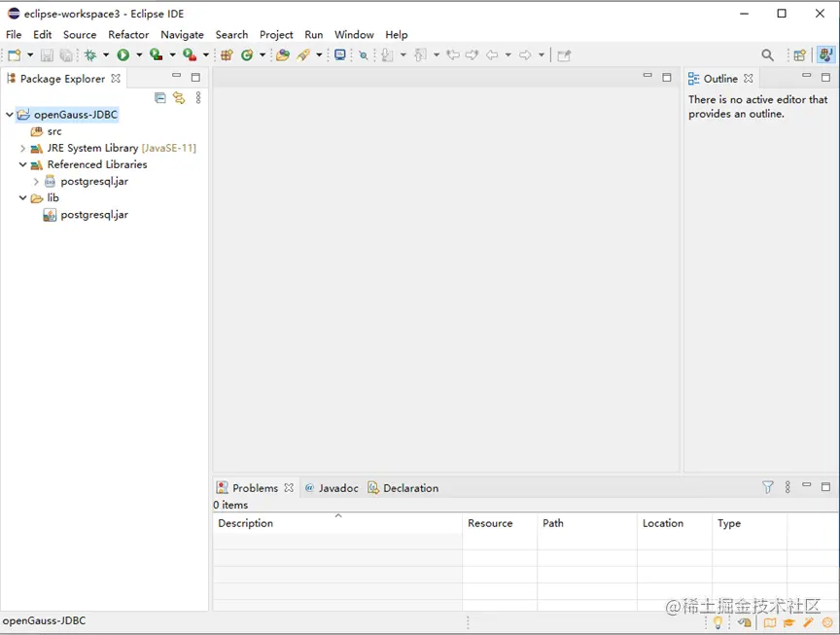Click the Back navigation arrow
Screen dimensions: 840x635
pyautogui.click(x=492, y=54)
